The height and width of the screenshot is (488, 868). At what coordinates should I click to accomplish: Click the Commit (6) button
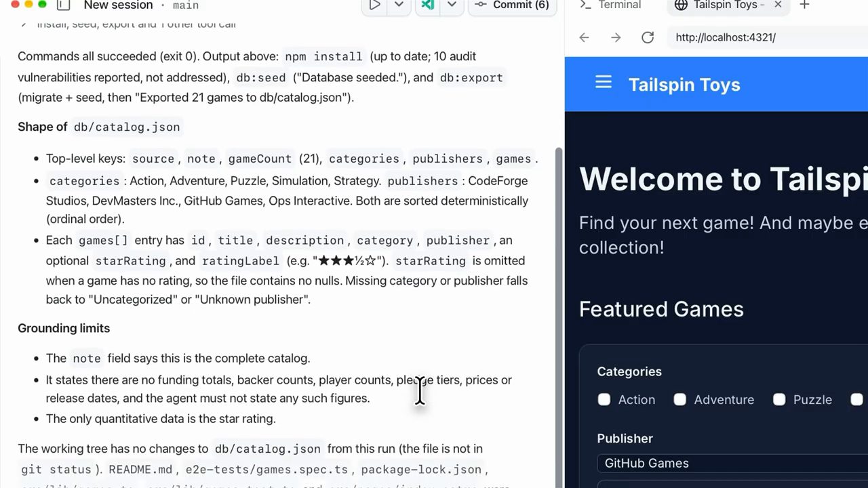[x=513, y=5]
